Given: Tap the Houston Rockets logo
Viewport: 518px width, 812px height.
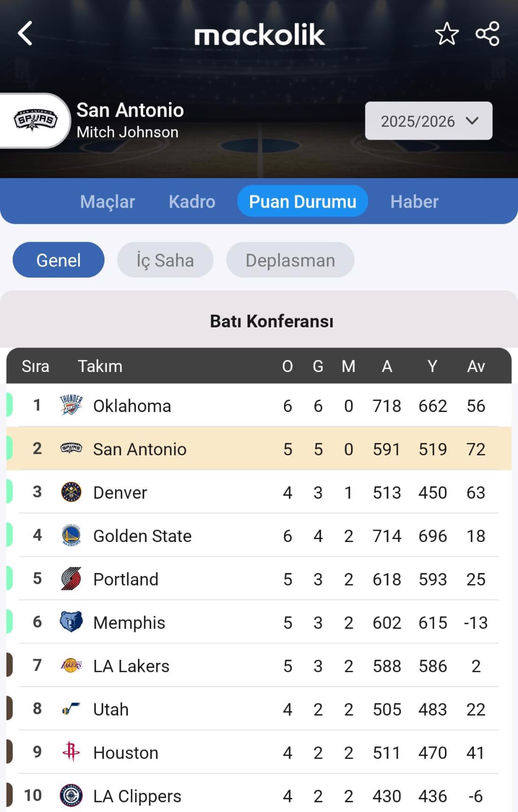Looking at the screenshot, I should [x=71, y=752].
